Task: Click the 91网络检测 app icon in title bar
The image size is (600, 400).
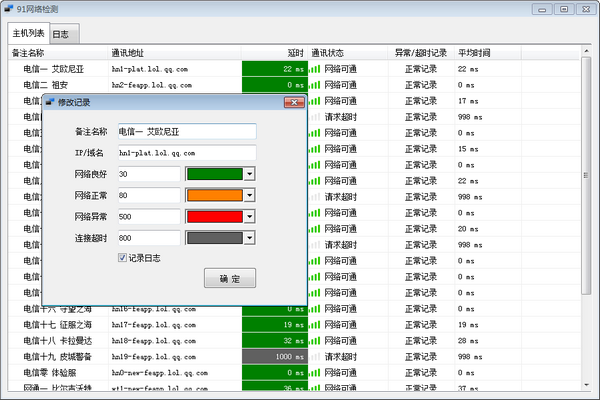Action: click(x=9, y=9)
